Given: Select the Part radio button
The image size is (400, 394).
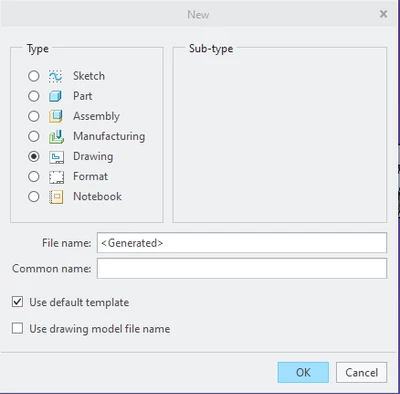Looking at the screenshot, I should point(34,96).
